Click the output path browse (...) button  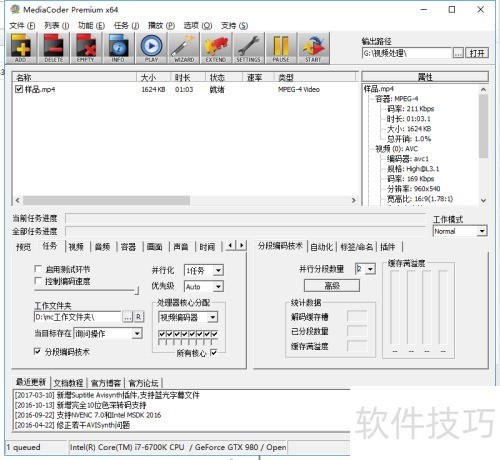(x=458, y=53)
